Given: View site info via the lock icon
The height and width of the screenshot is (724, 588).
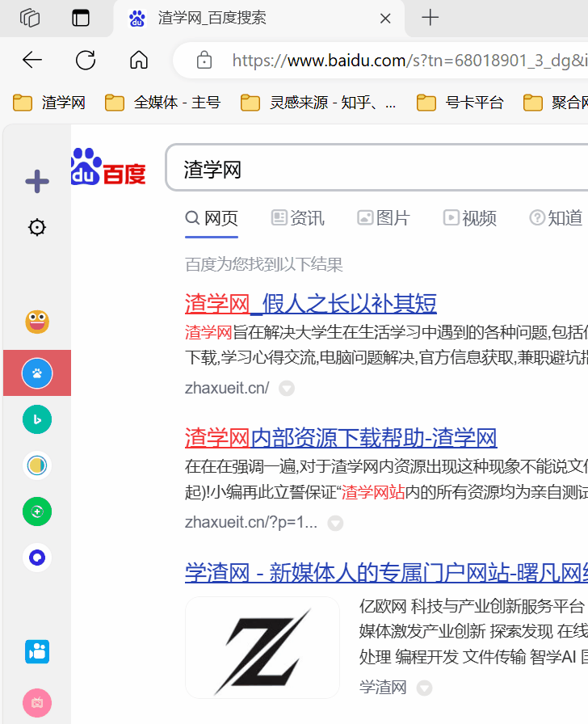Looking at the screenshot, I should [204, 60].
